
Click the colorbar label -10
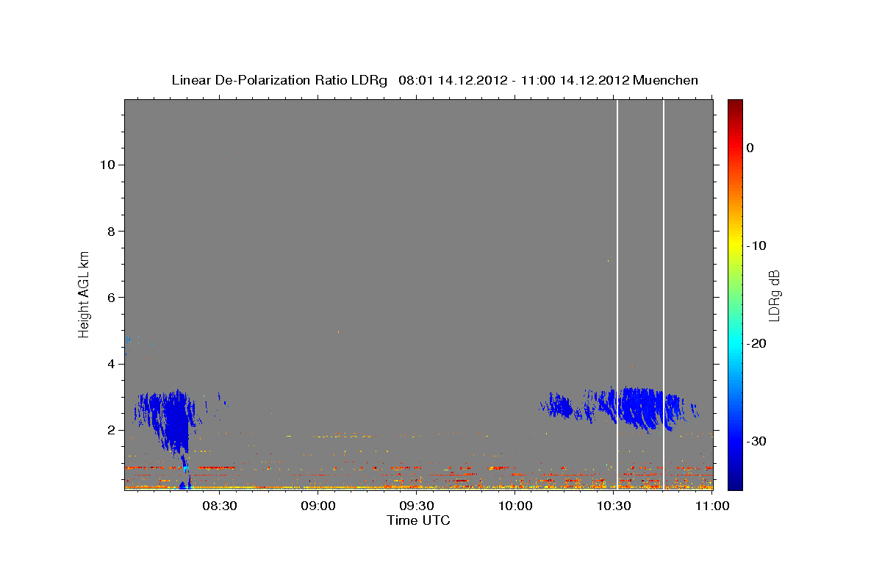756,245
